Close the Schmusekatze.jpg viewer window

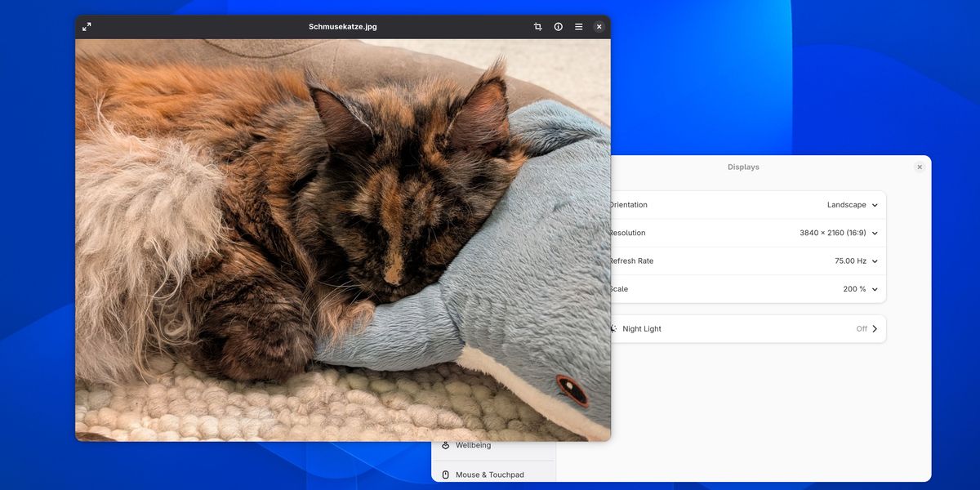[599, 26]
